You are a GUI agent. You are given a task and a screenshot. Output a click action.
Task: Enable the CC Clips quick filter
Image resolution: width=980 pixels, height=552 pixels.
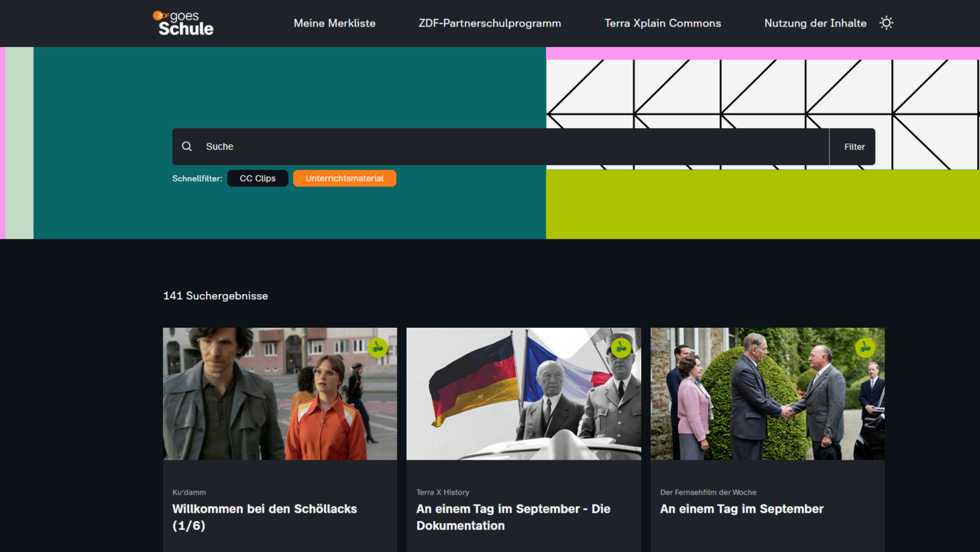(x=258, y=179)
